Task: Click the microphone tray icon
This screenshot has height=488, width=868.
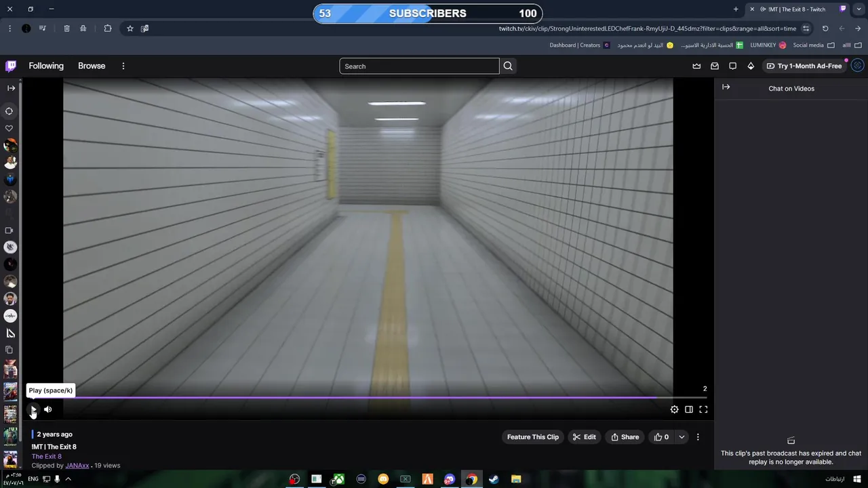Action: [x=57, y=479]
